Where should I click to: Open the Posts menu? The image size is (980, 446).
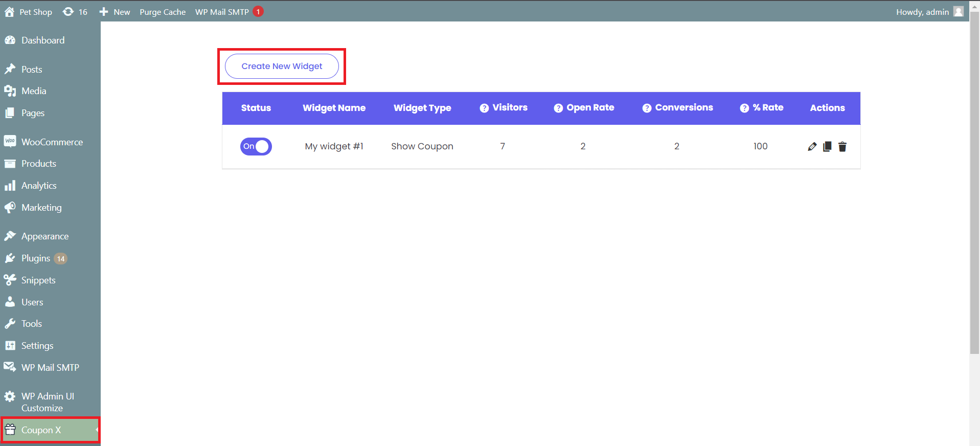pyautogui.click(x=50, y=69)
